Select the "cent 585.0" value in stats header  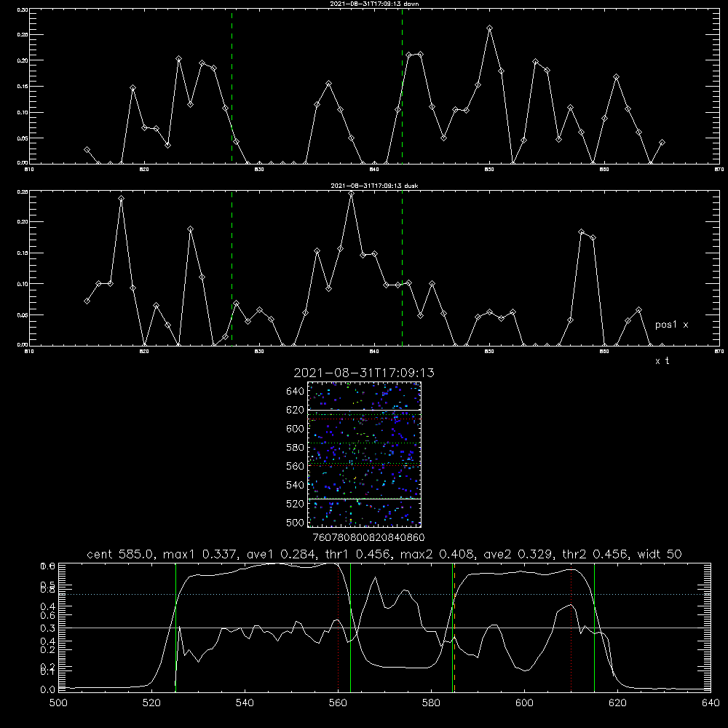[119, 554]
